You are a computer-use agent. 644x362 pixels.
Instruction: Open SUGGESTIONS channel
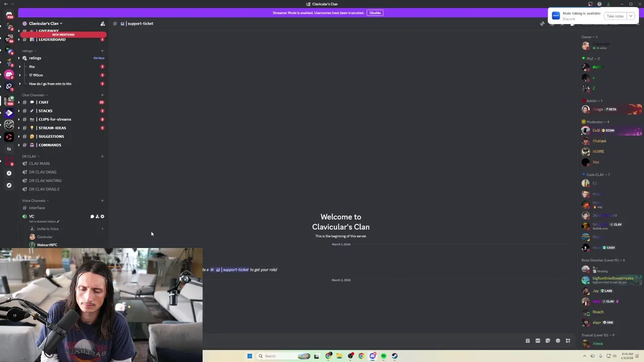click(x=63, y=136)
